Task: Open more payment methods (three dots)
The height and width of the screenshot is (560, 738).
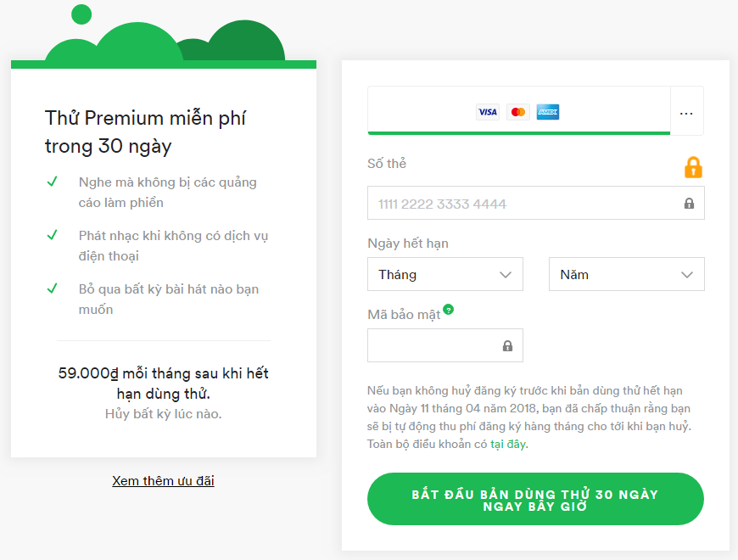Action: (x=686, y=112)
